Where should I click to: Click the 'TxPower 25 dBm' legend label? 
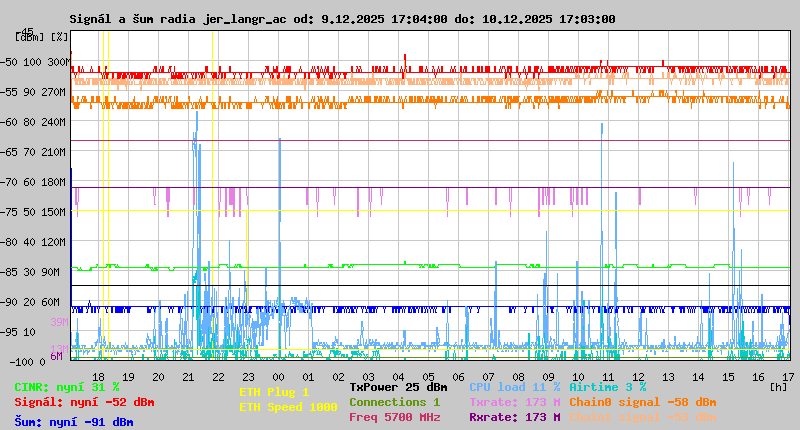(398, 388)
